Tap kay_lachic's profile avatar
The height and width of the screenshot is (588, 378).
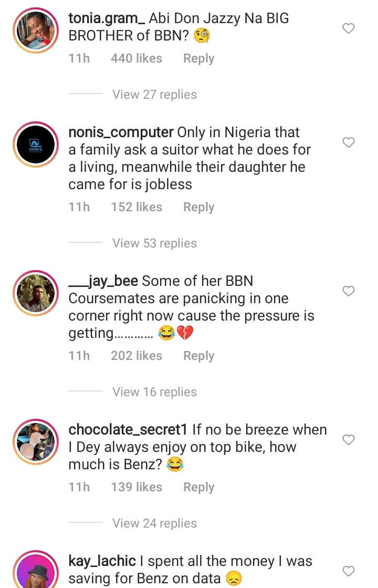(x=36, y=572)
